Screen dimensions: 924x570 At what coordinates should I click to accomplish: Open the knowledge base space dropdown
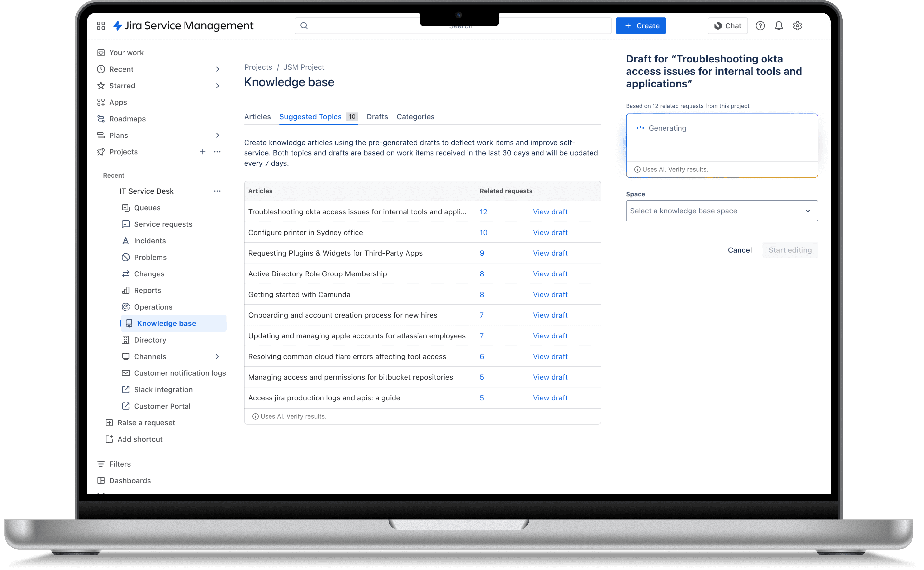point(721,211)
